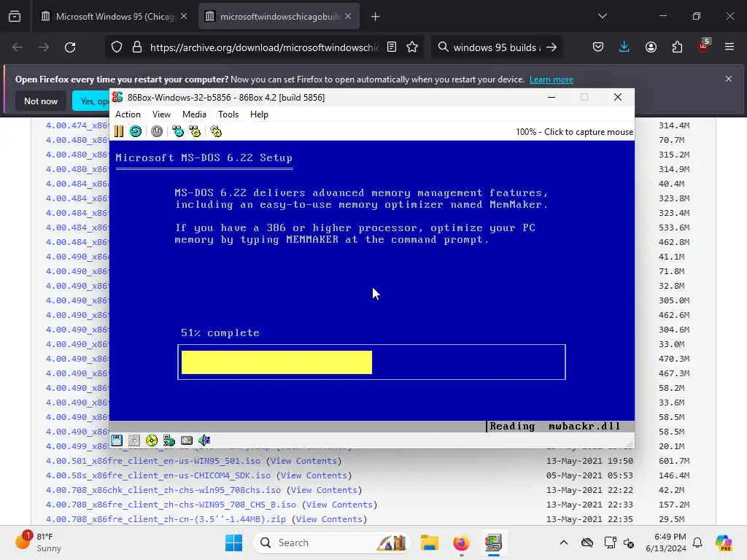The height and width of the screenshot is (560, 747).
Task: Reload the current page in Firefox
Action: pyautogui.click(x=71, y=47)
